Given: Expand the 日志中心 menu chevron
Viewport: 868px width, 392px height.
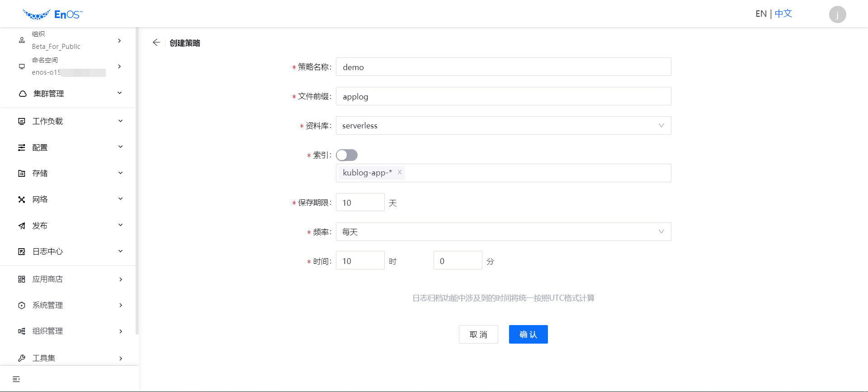Looking at the screenshot, I should tap(120, 251).
